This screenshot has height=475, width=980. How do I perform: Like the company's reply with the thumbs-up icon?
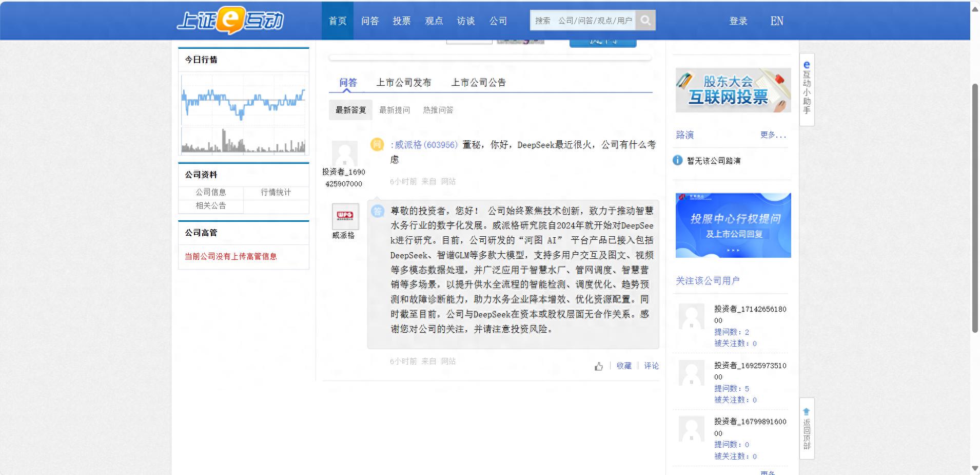point(600,366)
